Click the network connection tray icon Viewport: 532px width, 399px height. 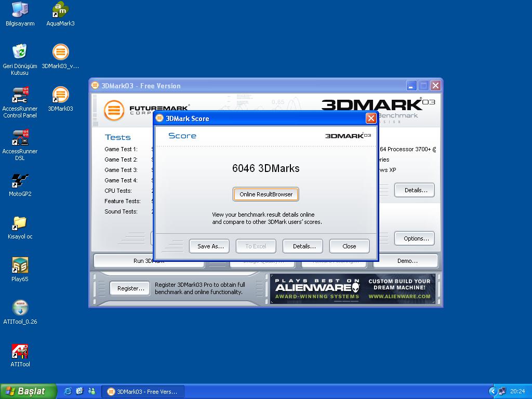click(x=502, y=391)
